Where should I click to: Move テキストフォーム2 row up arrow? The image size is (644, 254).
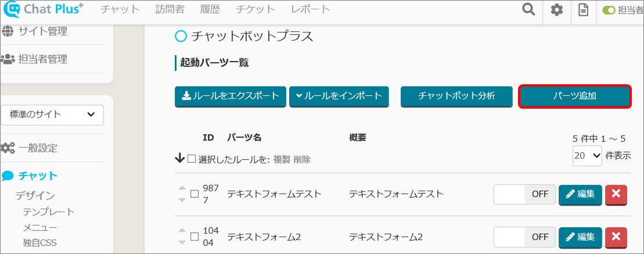(x=182, y=231)
